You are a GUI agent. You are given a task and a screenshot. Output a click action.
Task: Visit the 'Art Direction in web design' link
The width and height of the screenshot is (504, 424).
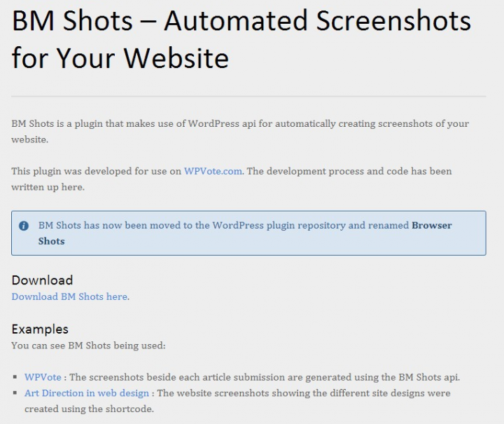(86, 393)
